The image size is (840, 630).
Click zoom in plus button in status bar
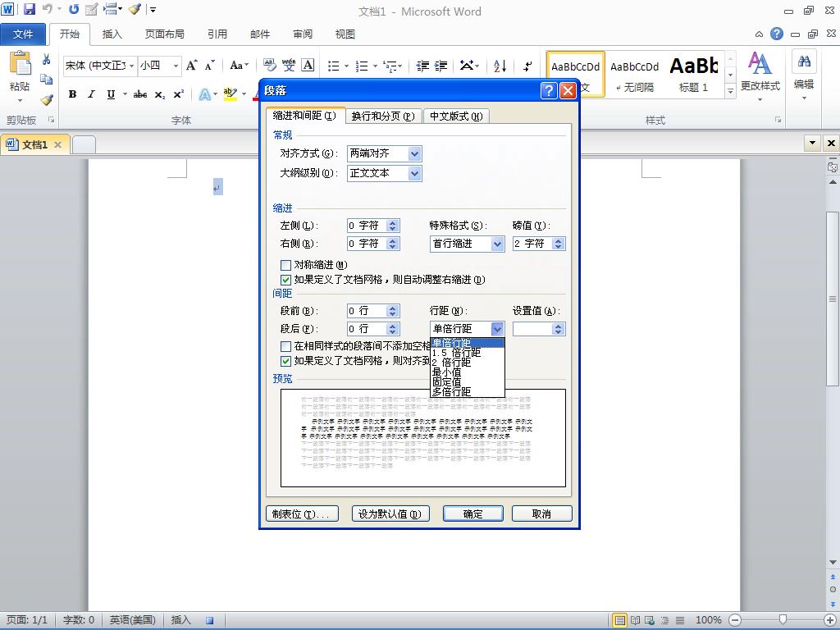[x=829, y=620]
